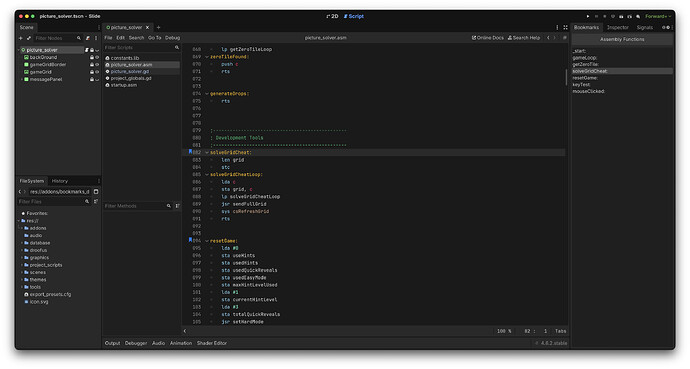
Task: Click the Assembly Functions header button
Action: pyautogui.click(x=622, y=39)
